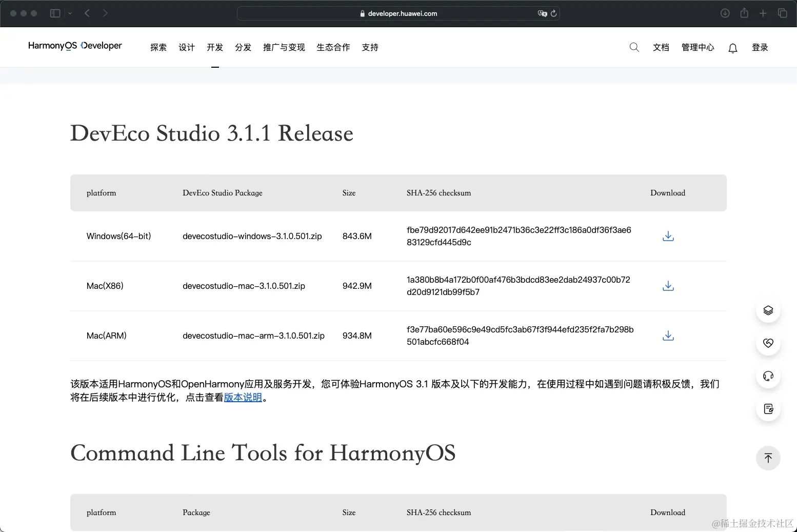Show the Safari tab overview
Screen dimensions: 797x532
(x=782, y=13)
